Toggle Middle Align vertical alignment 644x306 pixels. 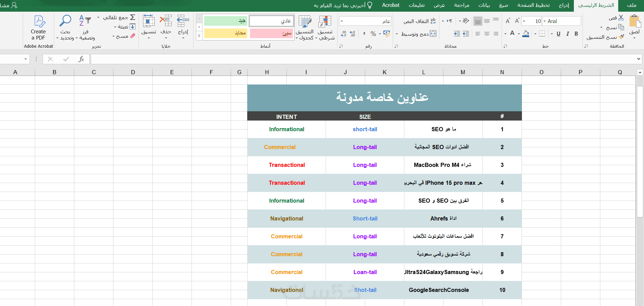pos(487,21)
